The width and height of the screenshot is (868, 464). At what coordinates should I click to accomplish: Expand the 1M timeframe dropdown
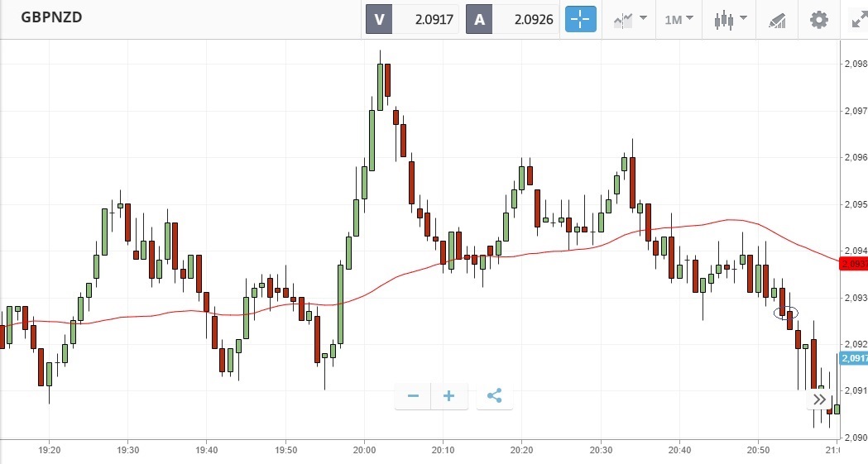coord(679,19)
